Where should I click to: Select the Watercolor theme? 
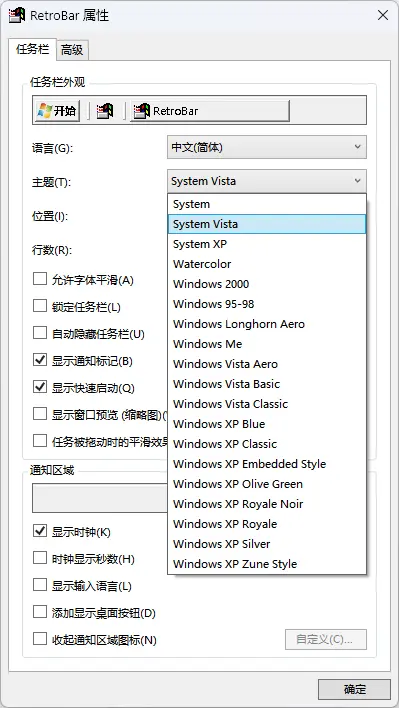coord(267,264)
